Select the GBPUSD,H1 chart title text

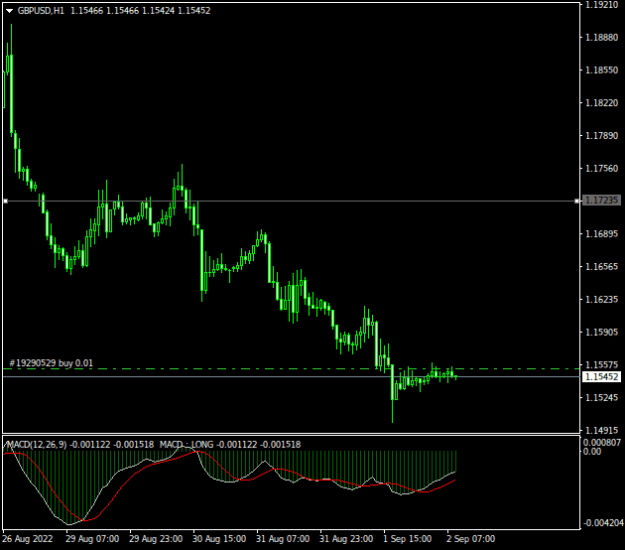(41, 11)
